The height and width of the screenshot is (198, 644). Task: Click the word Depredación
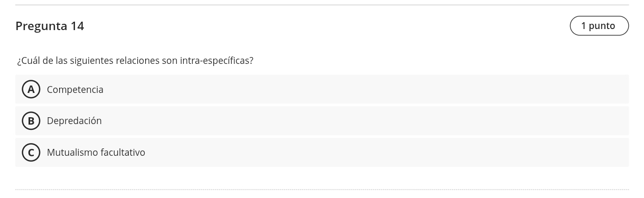(x=74, y=121)
